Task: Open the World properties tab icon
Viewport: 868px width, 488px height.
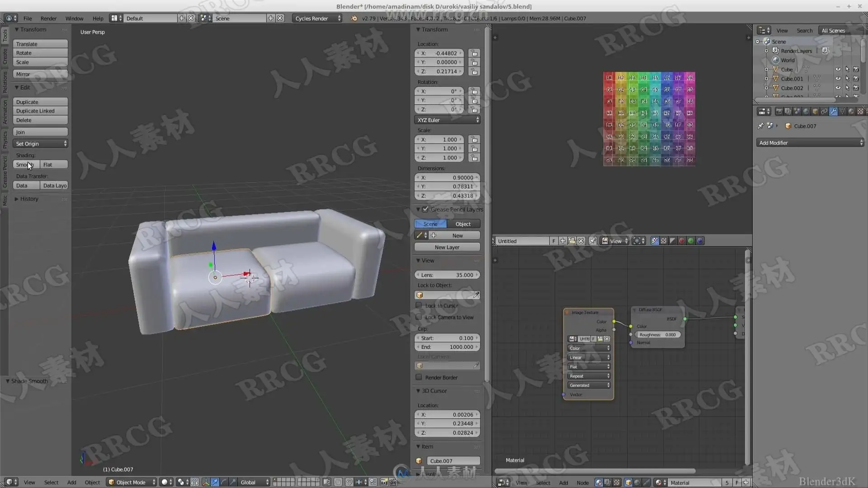Action: [x=806, y=111]
